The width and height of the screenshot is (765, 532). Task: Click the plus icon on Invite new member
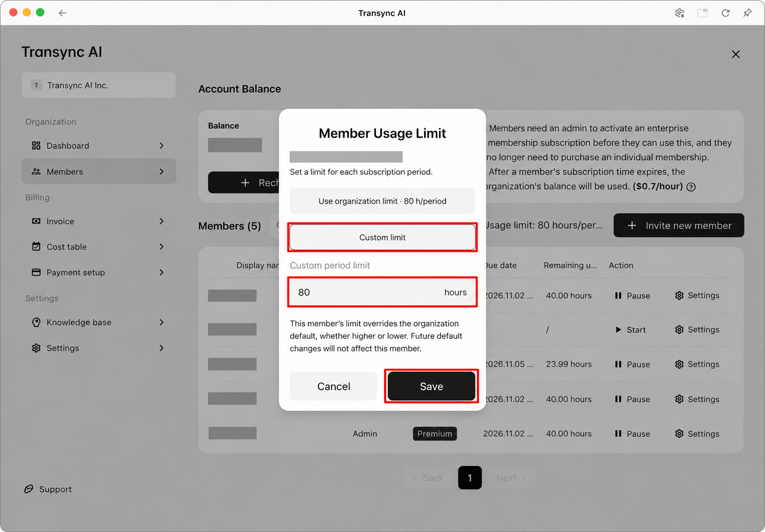click(632, 225)
